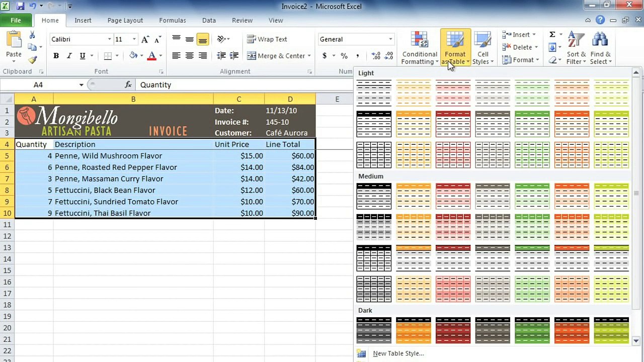Open Merge & Center dropdown arrow
The width and height of the screenshot is (644, 362).
pyautogui.click(x=309, y=56)
